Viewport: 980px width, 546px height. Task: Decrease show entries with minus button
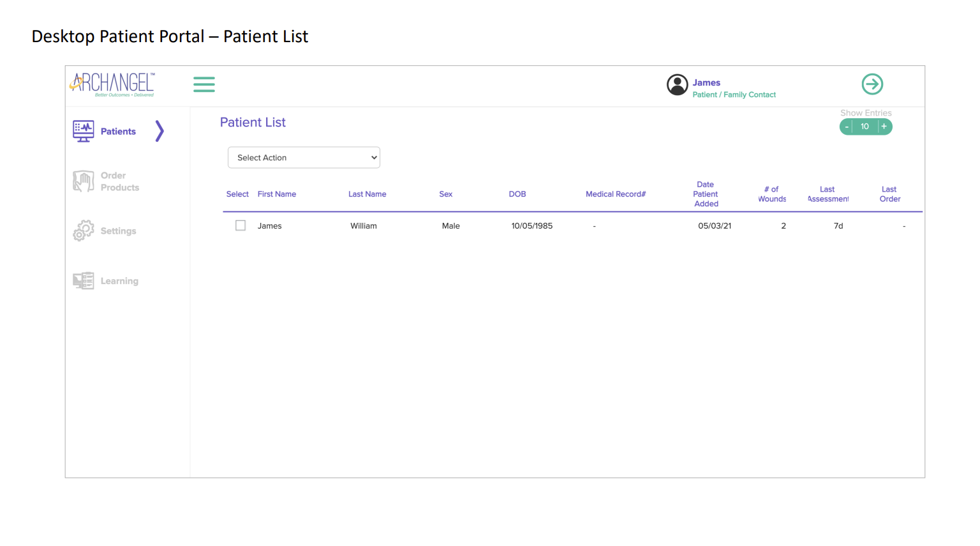click(x=847, y=126)
